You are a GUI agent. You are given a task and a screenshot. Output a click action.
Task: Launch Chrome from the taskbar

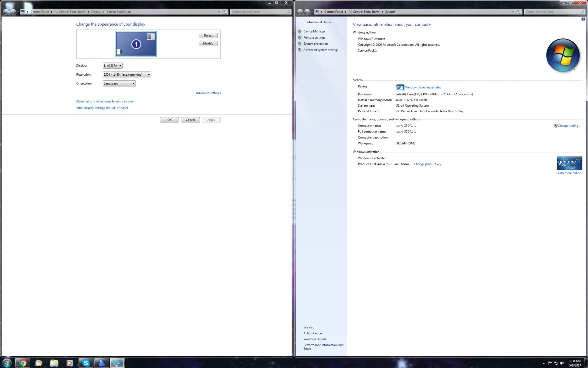tap(23, 363)
